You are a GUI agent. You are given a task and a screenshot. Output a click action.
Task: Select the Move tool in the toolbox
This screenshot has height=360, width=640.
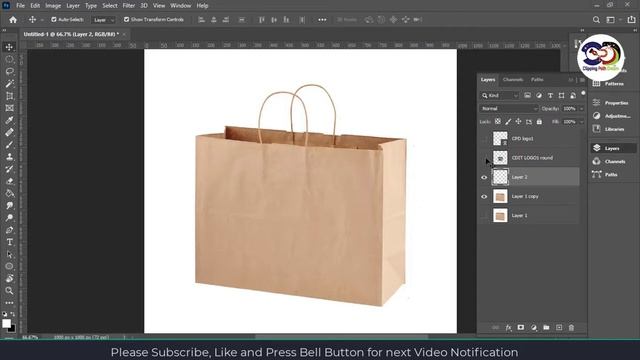pos(9,47)
